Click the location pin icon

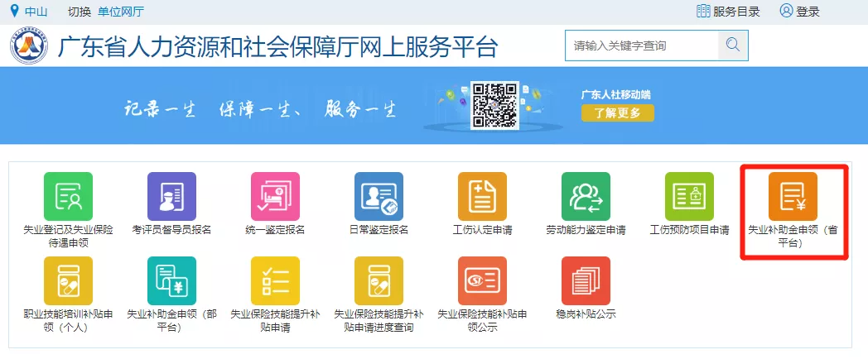[15, 11]
